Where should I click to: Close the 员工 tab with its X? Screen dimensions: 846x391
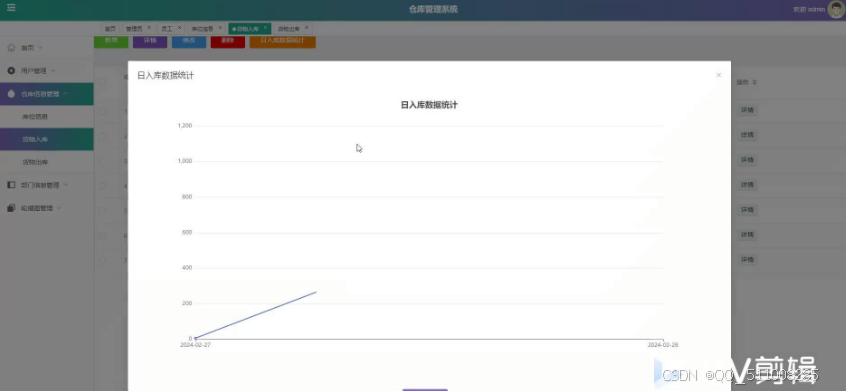[180, 28]
